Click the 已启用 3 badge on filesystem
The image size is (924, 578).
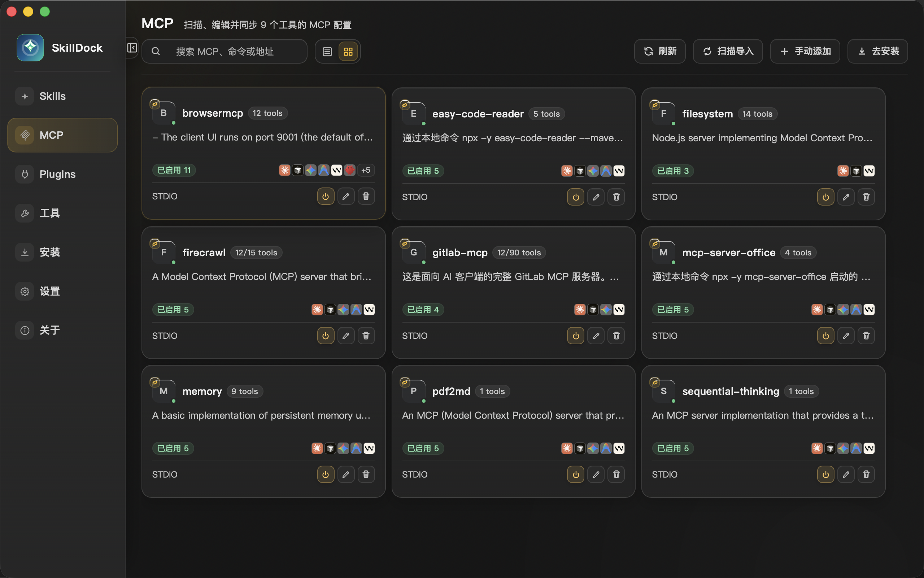pos(673,171)
